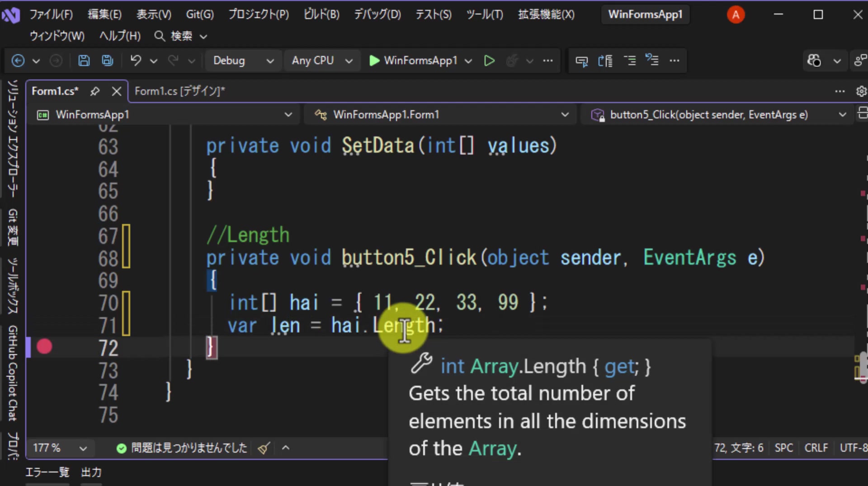
Task: Open the エラー一覧 panel tab
Action: (x=47, y=472)
